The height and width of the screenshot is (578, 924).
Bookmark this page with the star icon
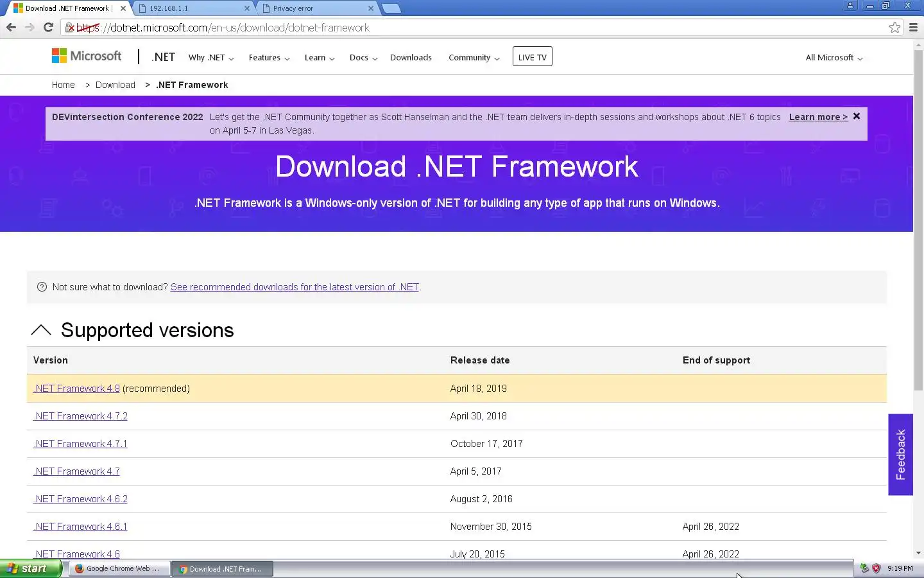coord(894,27)
